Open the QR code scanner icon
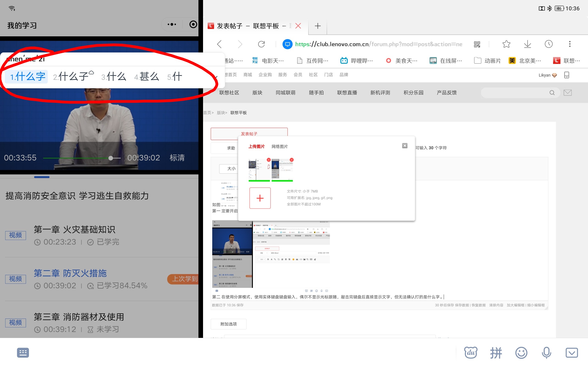Screen dimensions: 588x368 pos(477,44)
